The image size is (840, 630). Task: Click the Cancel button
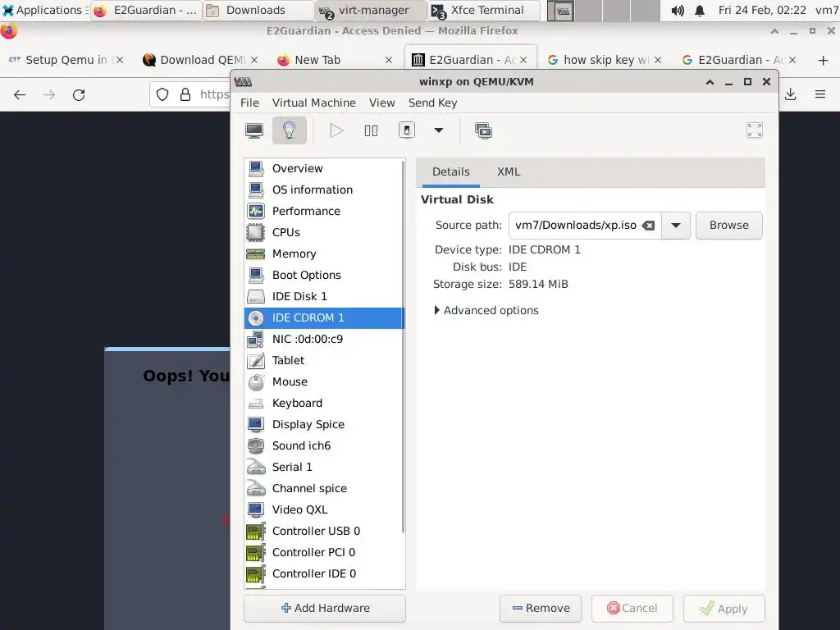coord(632,609)
